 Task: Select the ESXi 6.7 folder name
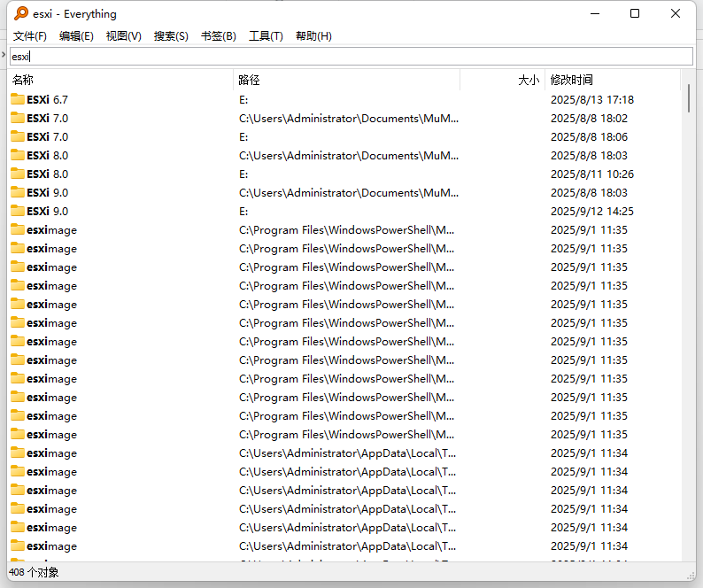click(47, 99)
